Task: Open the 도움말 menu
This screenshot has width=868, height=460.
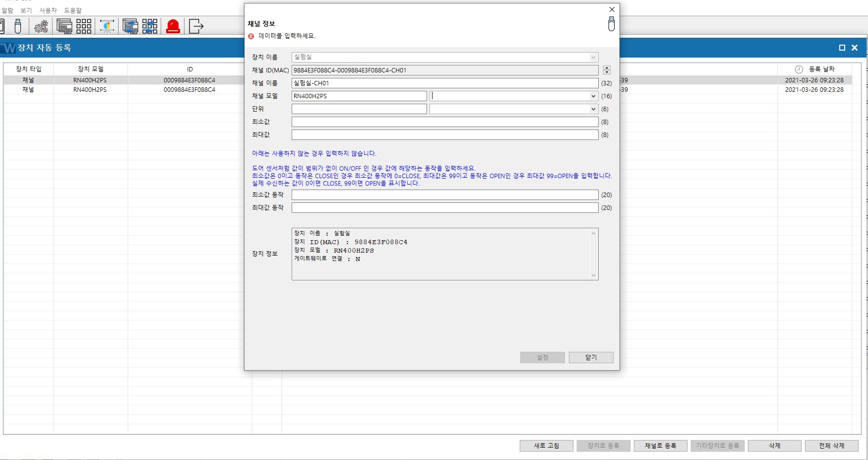Action: pos(73,10)
